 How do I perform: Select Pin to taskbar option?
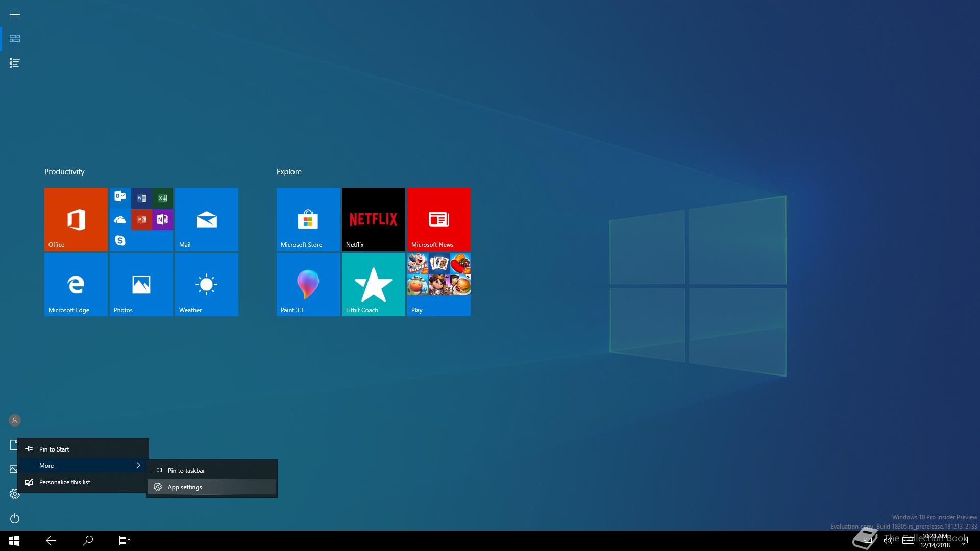point(212,471)
